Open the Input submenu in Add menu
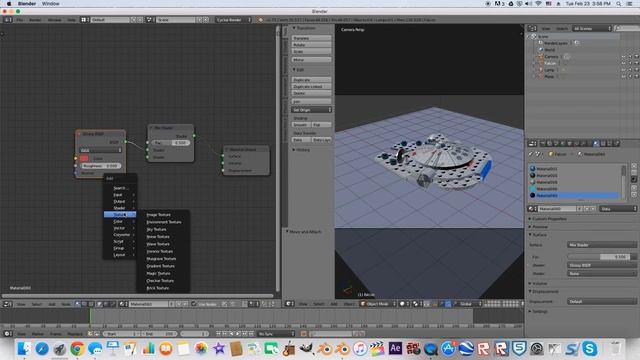This screenshot has height=360, width=640. pyautogui.click(x=120, y=195)
